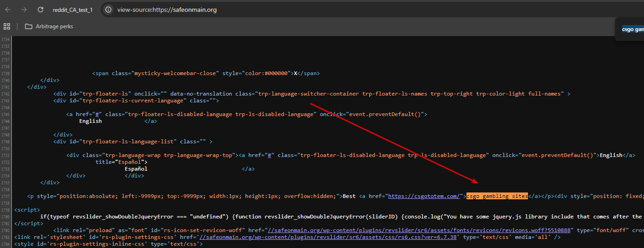The image size is (644, 248).
Task: Click the word 'English' on line 1746
Action: 91,121
